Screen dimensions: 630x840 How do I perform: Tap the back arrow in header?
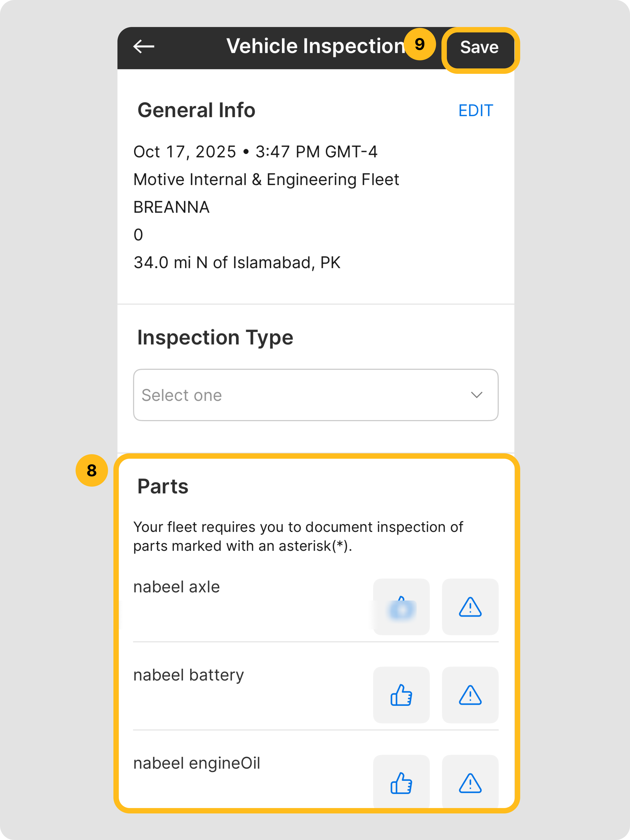144,47
